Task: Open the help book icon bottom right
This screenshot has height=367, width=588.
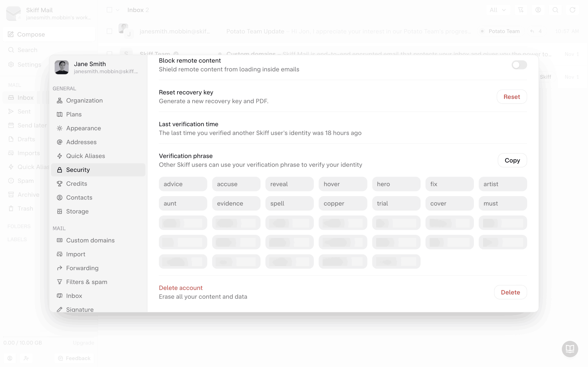Action: [x=570, y=349]
